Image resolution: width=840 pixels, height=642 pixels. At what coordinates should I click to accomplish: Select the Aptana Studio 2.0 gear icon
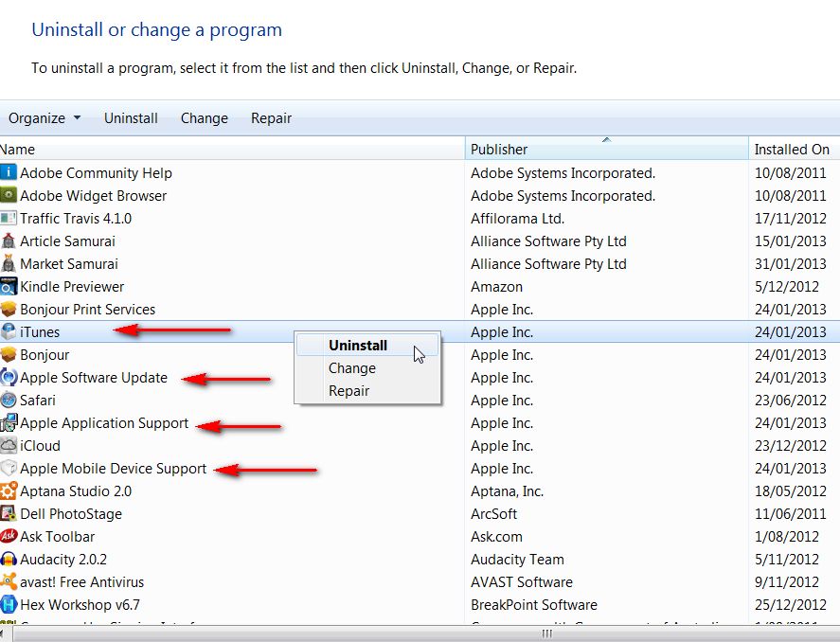pos(8,491)
